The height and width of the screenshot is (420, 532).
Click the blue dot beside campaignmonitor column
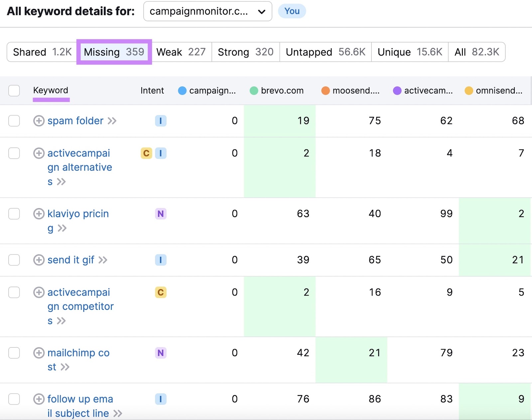[x=182, y=91]
